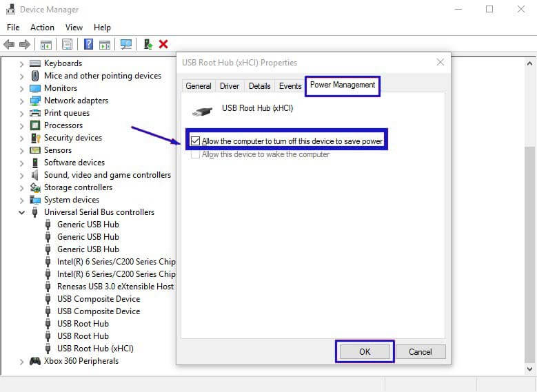The height and width of the screenshot is (392, 537).
Task: Expand the Storage controllers node
Action: click(x=21, y=188)
